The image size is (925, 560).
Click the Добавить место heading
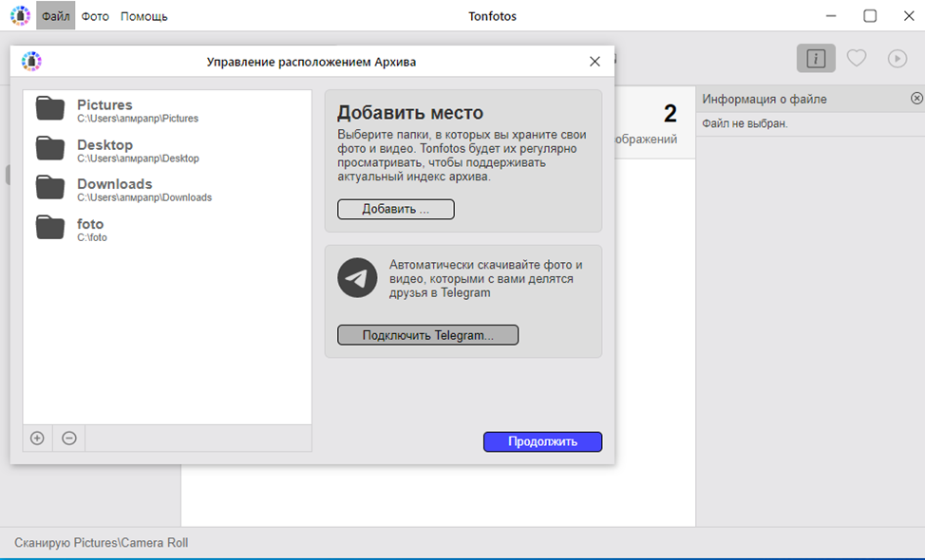(410, 112)
